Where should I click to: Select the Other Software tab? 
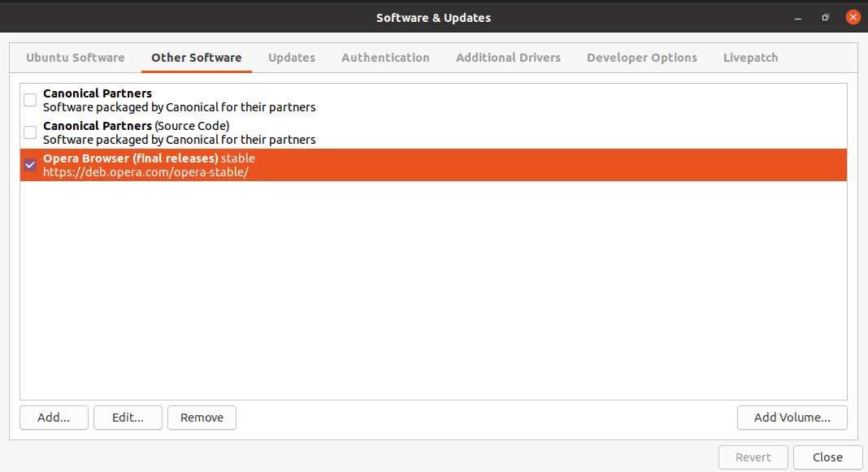pyautogui.click(x=196, y=58)
